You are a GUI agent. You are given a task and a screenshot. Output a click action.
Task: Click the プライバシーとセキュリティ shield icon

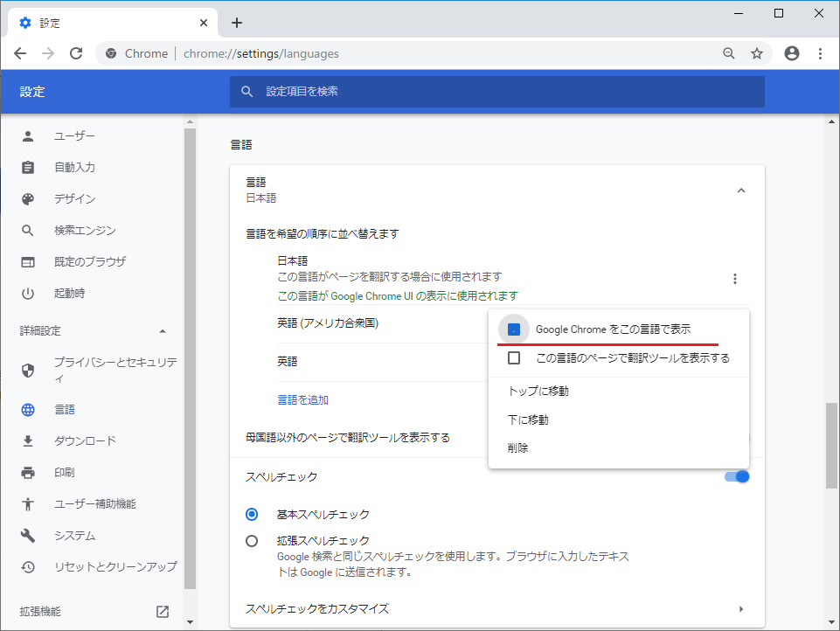28,371
